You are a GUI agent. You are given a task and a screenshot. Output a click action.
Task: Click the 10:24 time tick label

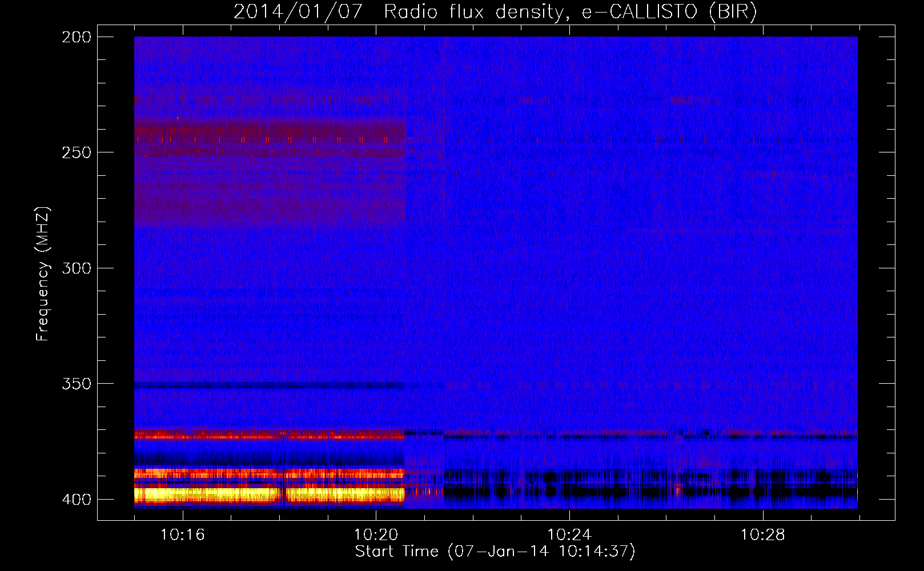click(x=569, y=535)
